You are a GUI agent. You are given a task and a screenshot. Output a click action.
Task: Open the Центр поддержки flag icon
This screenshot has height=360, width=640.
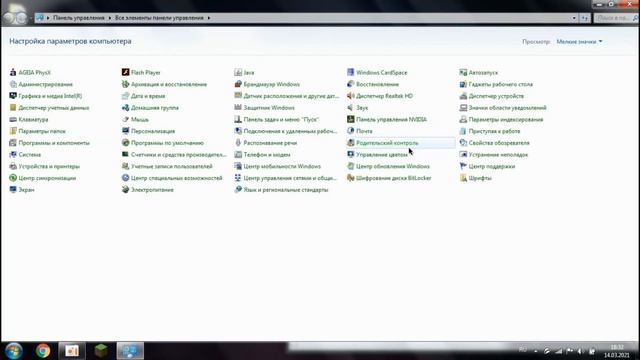pyautogui.click(x=463, y=167)
